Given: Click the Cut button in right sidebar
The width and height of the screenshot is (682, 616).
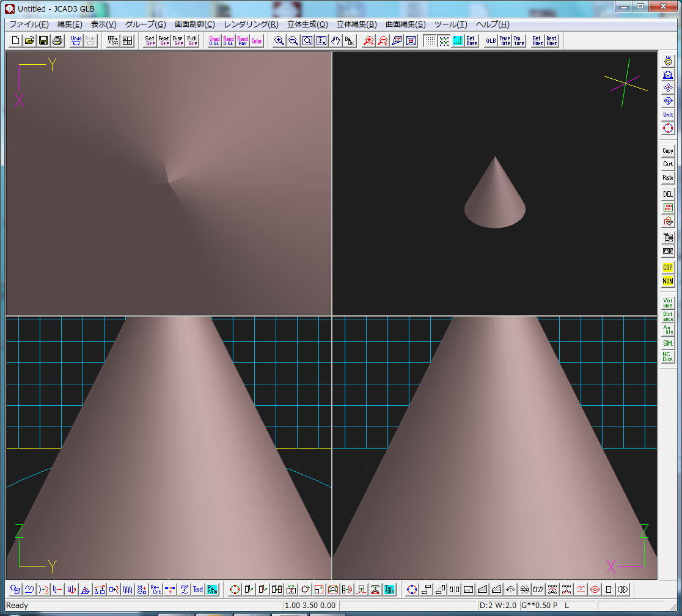Looking at the screenshot, I should pos(668,164).
